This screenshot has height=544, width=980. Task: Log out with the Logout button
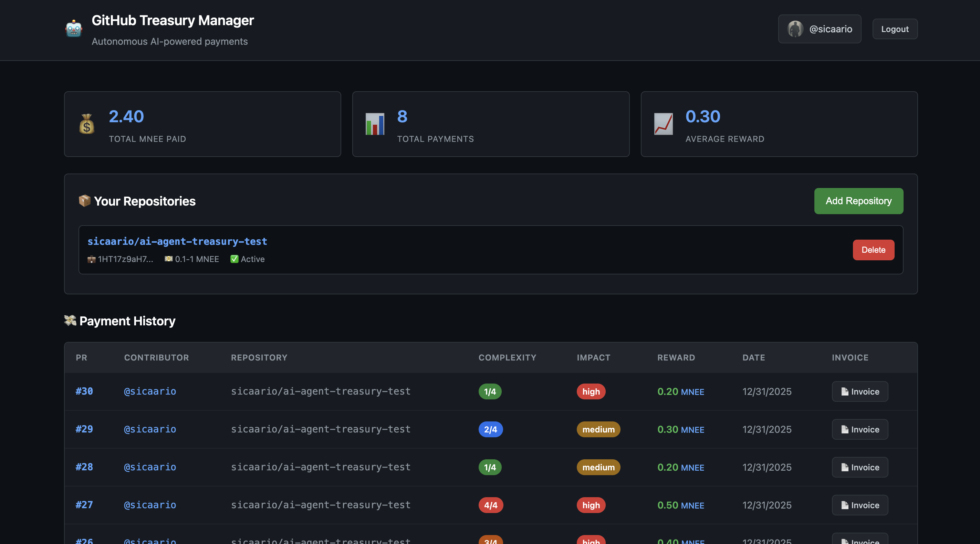click(x=894, y=29)
